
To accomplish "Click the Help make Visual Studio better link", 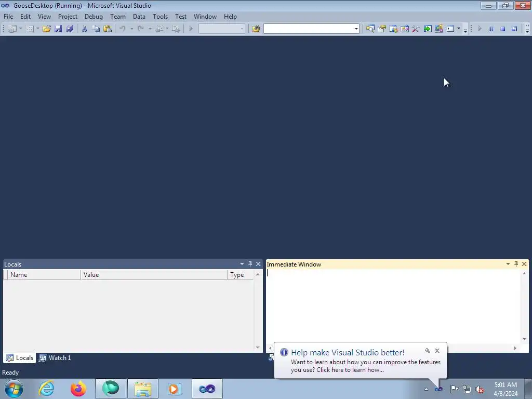I will (348, 353).
